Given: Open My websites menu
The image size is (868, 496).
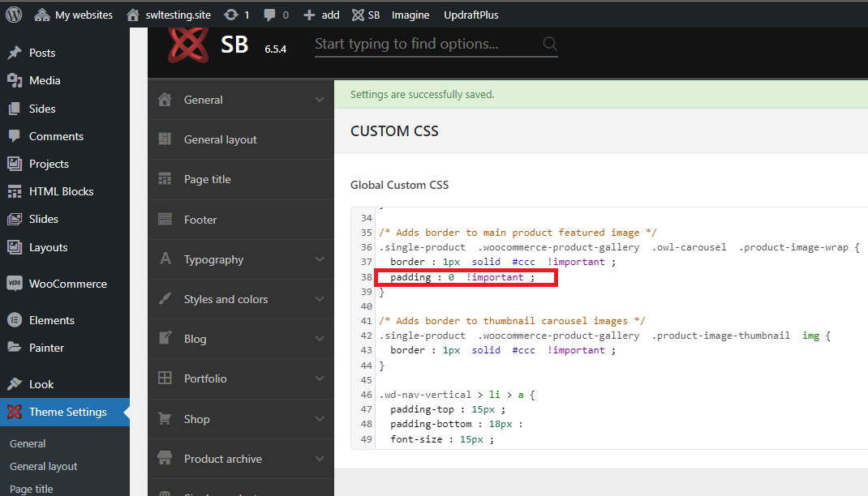Looking at the screenshot, I should 84,15.
